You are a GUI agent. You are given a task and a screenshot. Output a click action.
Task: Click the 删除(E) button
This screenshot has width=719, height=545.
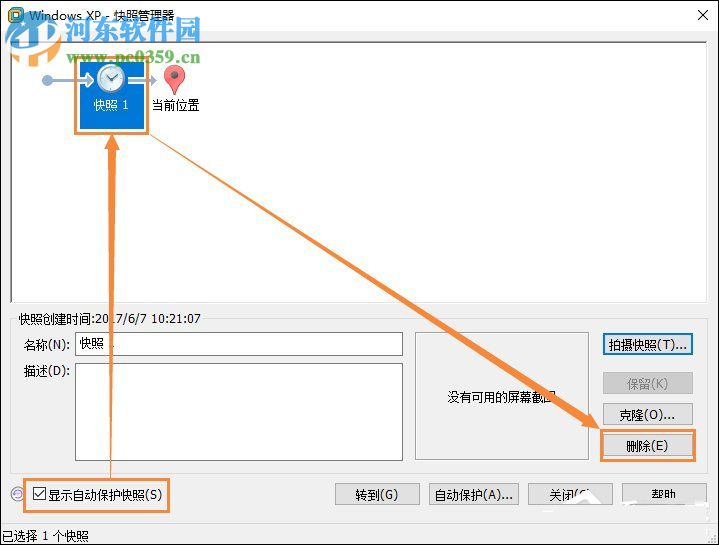click(x=647, y=446)
